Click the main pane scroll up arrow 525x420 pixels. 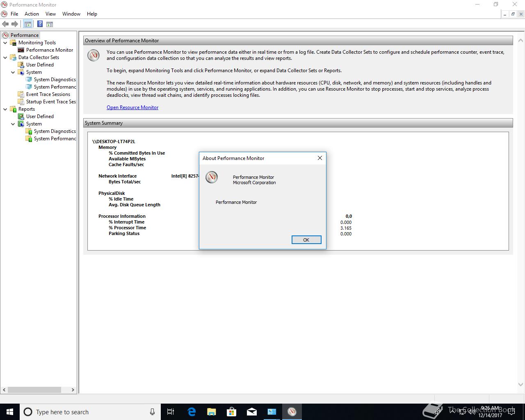click(x=521, y=40)
